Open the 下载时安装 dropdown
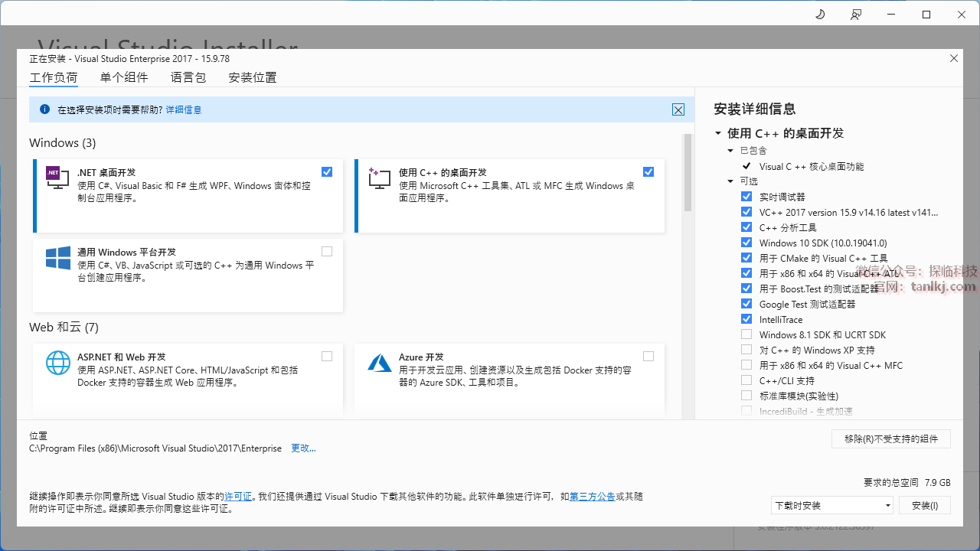The image size is (980, 551). tap(832, 505)
